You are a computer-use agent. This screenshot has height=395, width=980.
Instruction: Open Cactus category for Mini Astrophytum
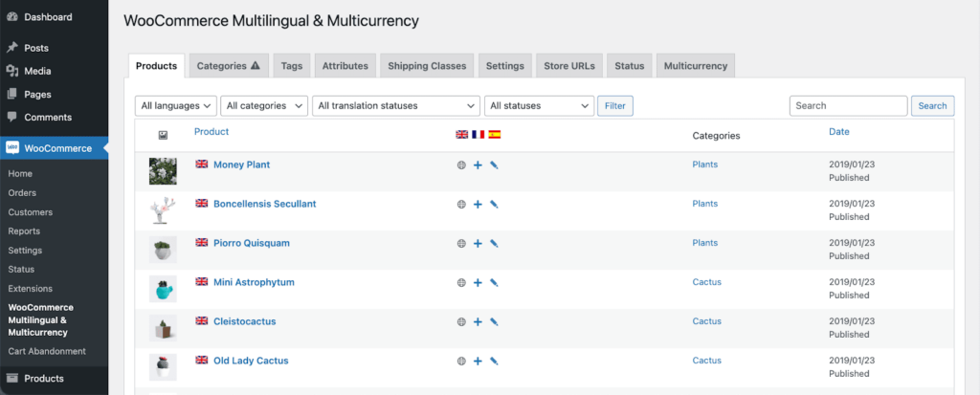click(707, 282)
